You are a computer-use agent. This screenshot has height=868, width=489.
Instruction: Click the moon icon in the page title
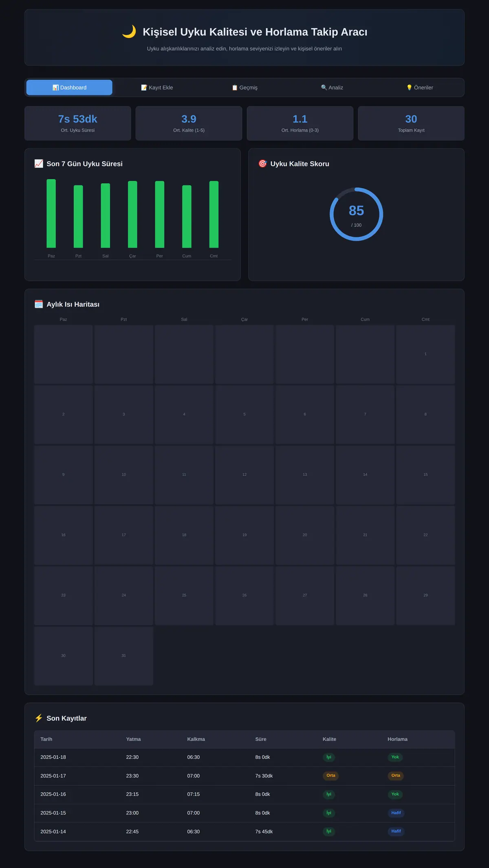(129, 32)
